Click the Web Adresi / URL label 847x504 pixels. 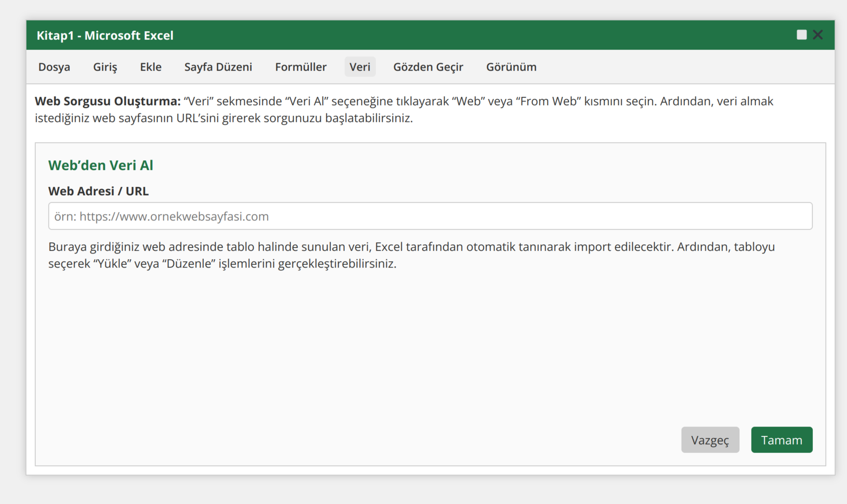tap(99, 191)
